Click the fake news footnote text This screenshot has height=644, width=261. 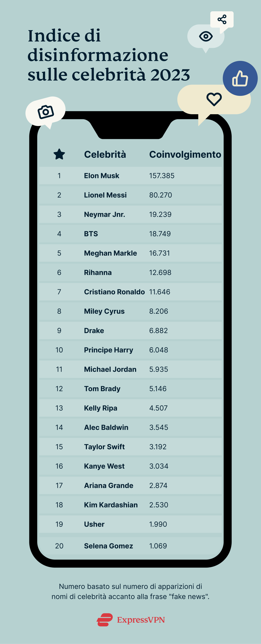pyautogui.click(x=130, y=591)
